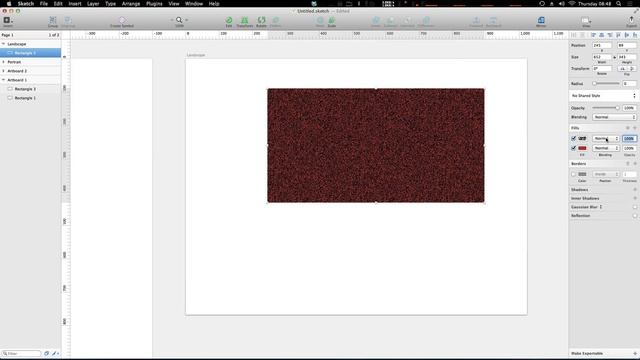Viewport: 640px width, 360px height.
Task: Collapse the Landscape artboard
Action: pos(4,44)
